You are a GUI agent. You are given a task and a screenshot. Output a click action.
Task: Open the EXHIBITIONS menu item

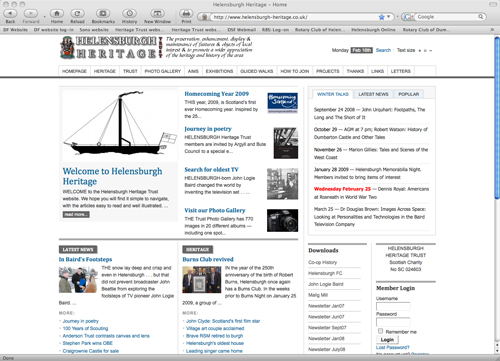pyautogui.click(x=219, y=71)
